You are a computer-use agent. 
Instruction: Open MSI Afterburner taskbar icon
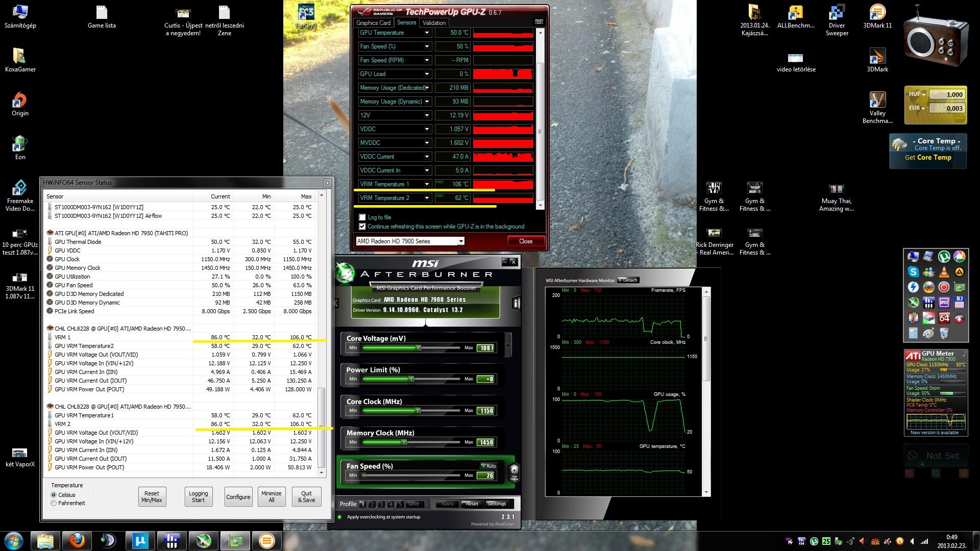(x=204, y=540)
